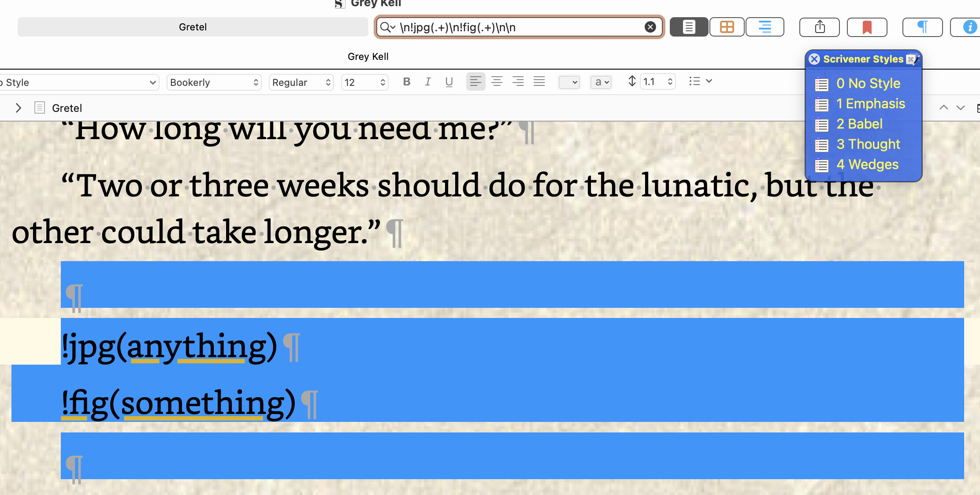Clear the search field text

coord(650,27)
